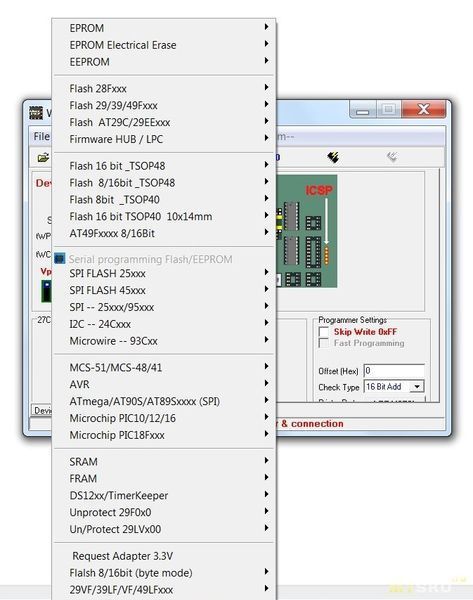Open 29VF/39LF/VF/49LFxxx submenu
The width and height of the screenshot is (473, 600).
click(x=164, y=589)
